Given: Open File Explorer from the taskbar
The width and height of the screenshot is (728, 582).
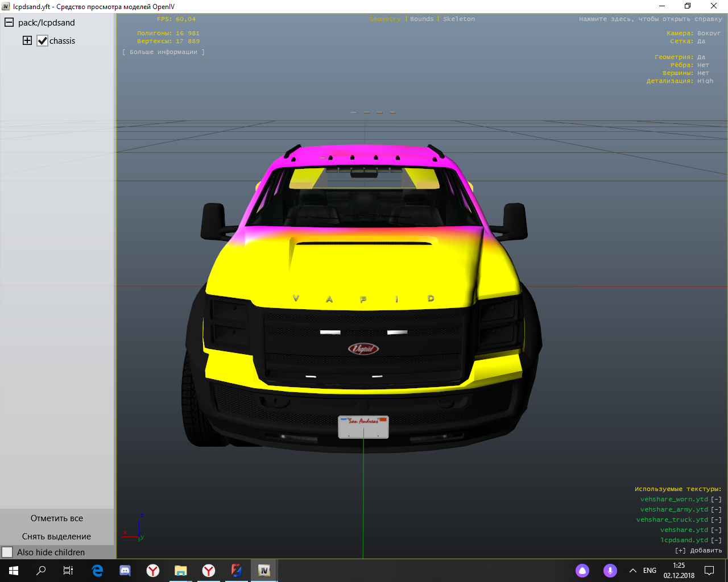Looking at the screenshot, I should (x=180, y=571).
